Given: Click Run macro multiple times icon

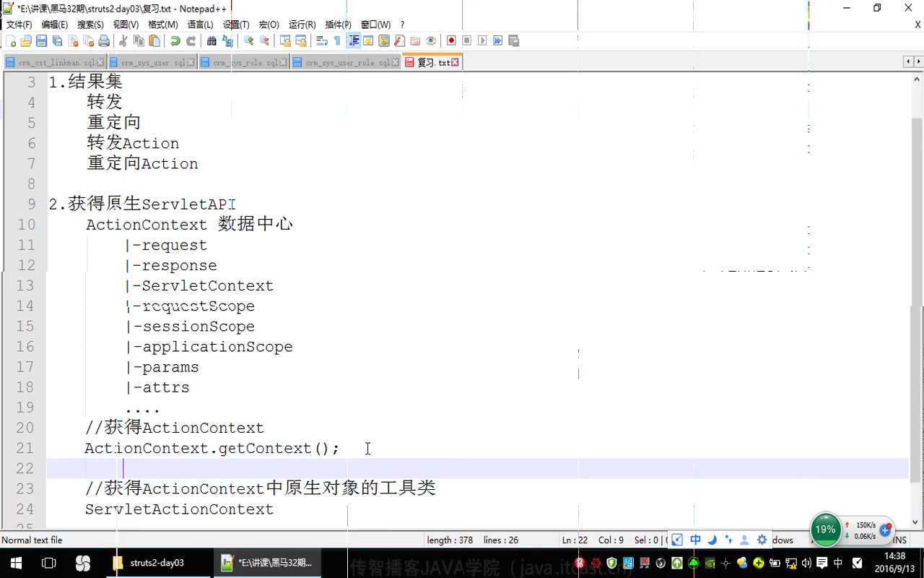Looking at the screenshot, I should pos(498,41).
